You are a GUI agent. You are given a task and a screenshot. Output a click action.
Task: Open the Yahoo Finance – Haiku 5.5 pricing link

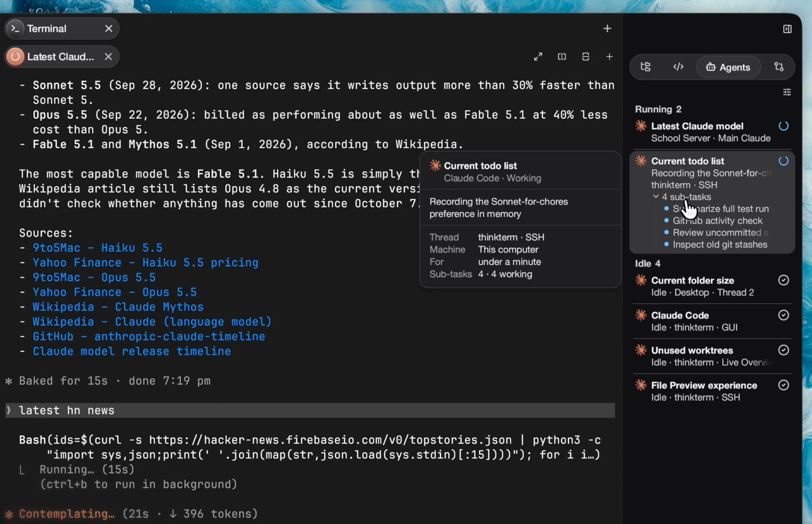click(146, 263)
